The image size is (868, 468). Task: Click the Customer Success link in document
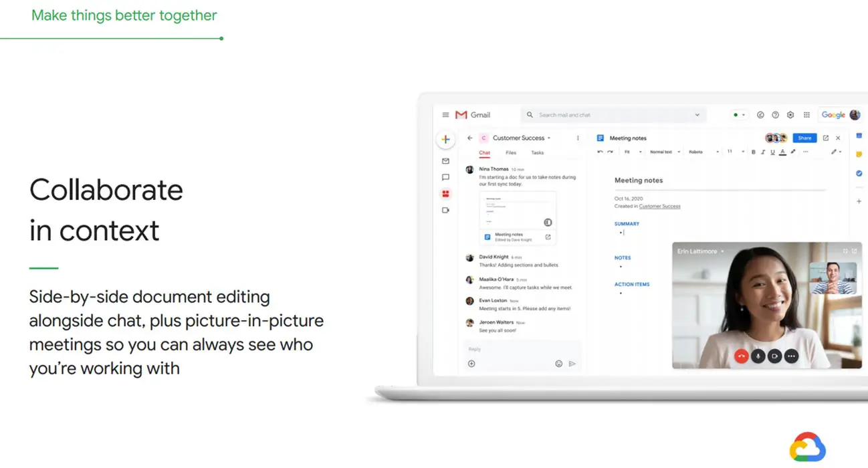pos(659,207)
